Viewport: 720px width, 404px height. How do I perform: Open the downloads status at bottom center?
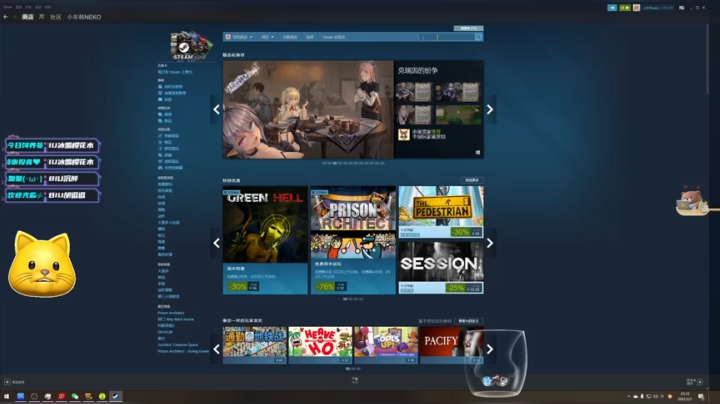[x=355, y=381]
